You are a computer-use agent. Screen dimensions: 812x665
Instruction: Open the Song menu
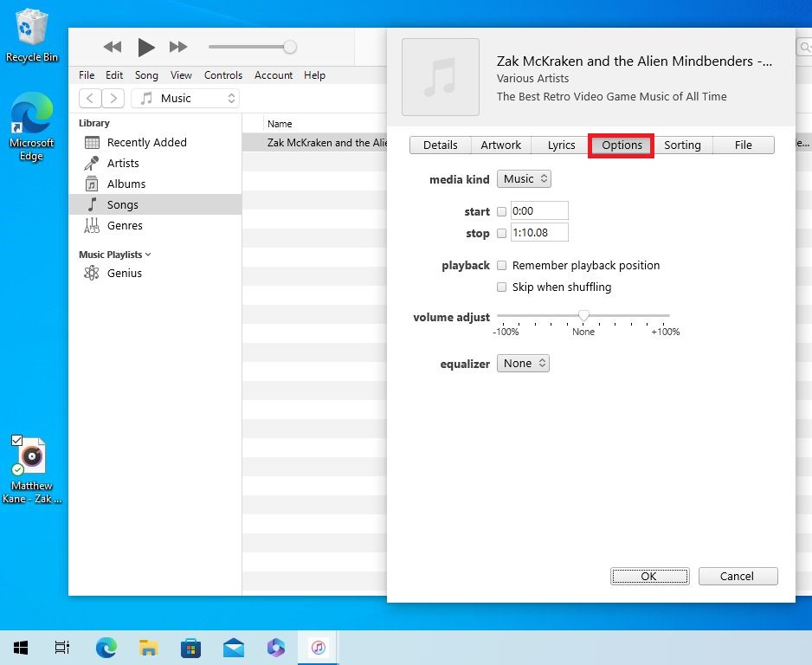(x=146, y=75)
